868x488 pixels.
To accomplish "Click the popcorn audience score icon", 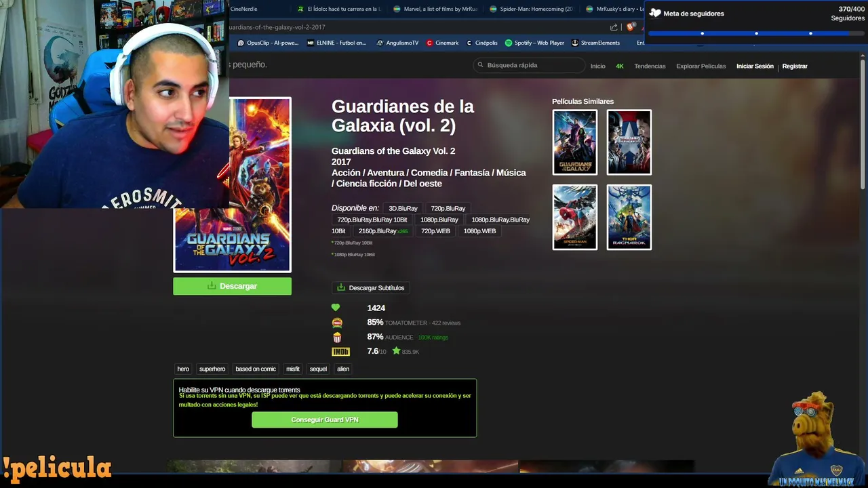I will (337, 337).
